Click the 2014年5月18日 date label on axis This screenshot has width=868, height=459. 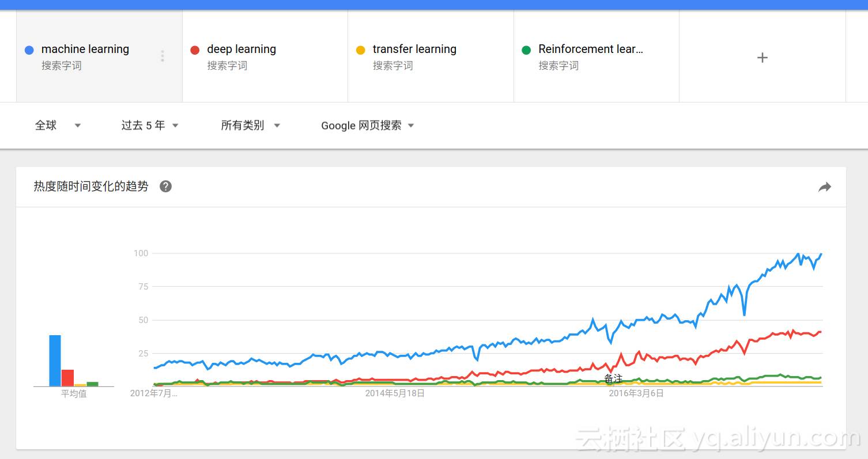395,393
